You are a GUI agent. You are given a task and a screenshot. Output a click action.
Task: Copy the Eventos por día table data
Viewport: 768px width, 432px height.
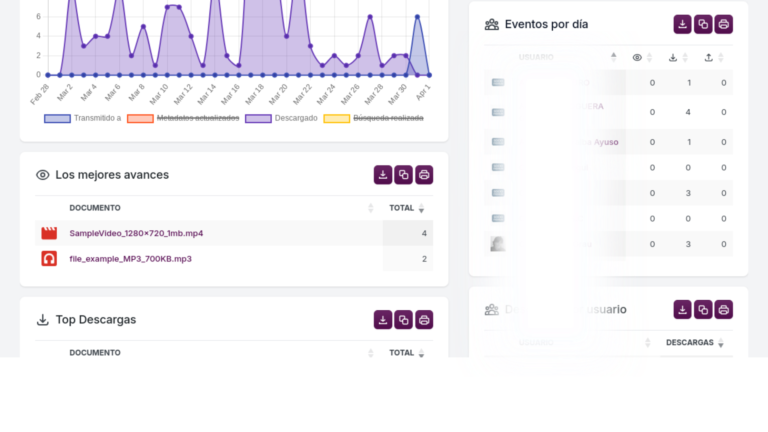point(703,24)
